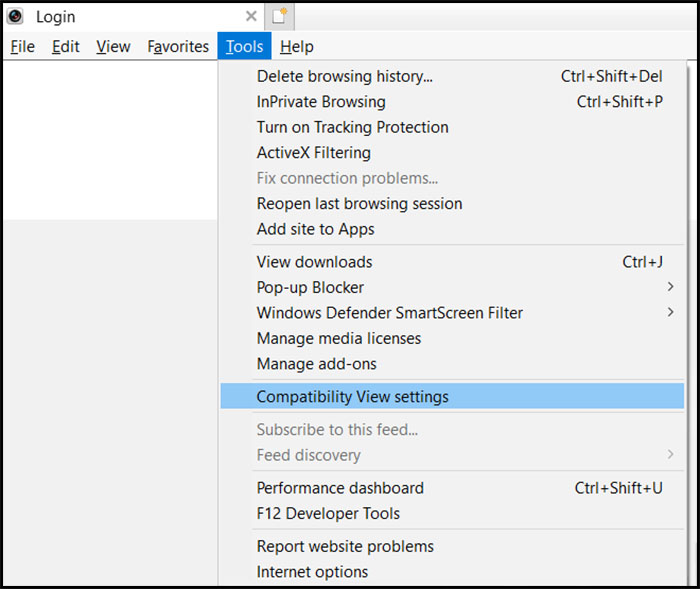Expand the Feed discovery submenu arrow

[670, 455]
